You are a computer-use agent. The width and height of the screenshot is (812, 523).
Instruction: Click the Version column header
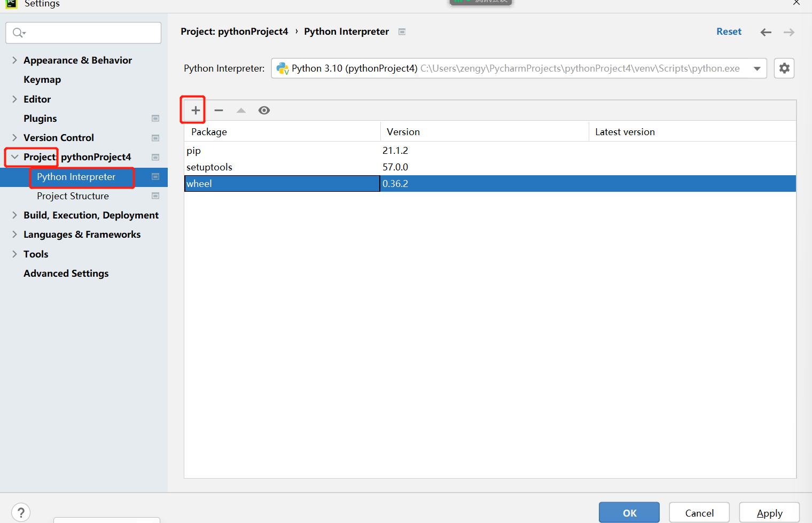point(485,132)
